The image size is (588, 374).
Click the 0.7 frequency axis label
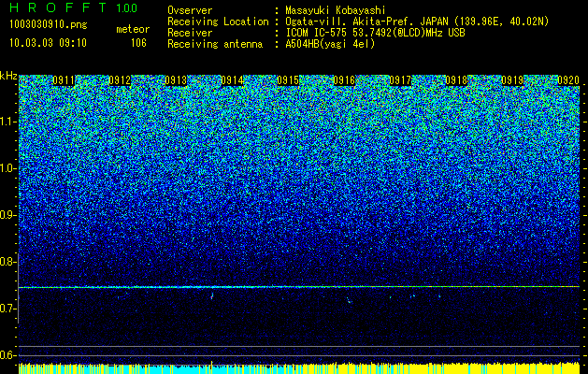point(8,309)
